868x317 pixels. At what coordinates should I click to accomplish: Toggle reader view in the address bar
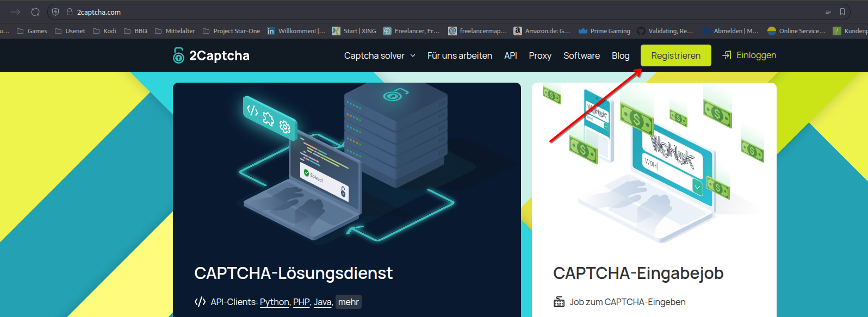(x=828, y=12)
